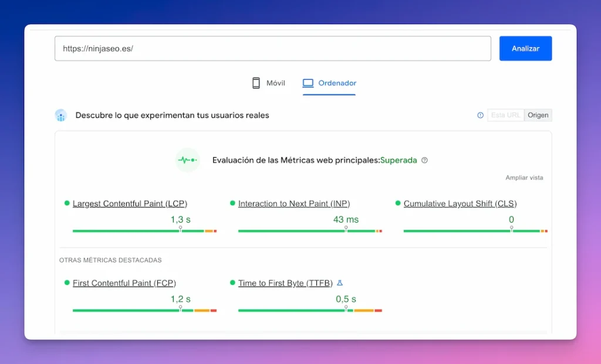Open the help icon next to "Superada"
This screenshot has height=364, width=601.
424,160
